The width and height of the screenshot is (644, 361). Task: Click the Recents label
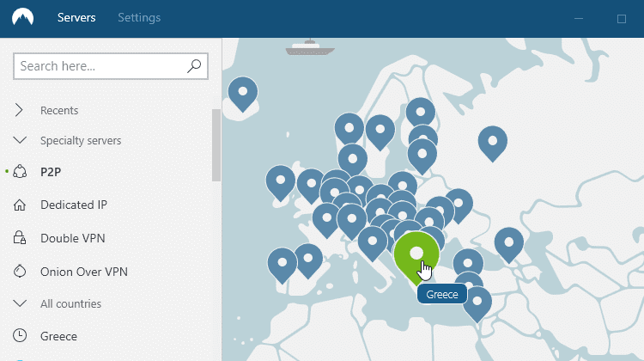coord(59,110)
